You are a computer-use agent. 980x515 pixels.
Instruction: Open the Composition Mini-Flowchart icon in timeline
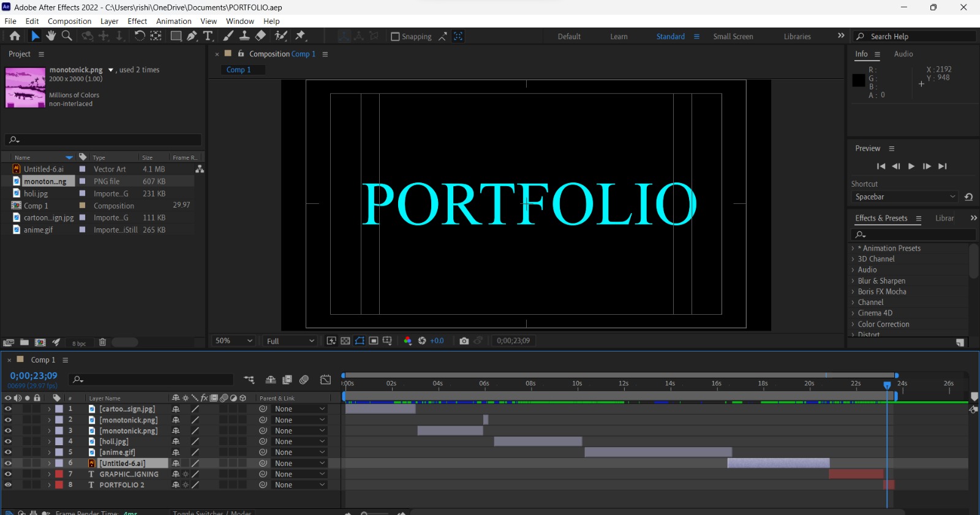[x=249, y=380]
